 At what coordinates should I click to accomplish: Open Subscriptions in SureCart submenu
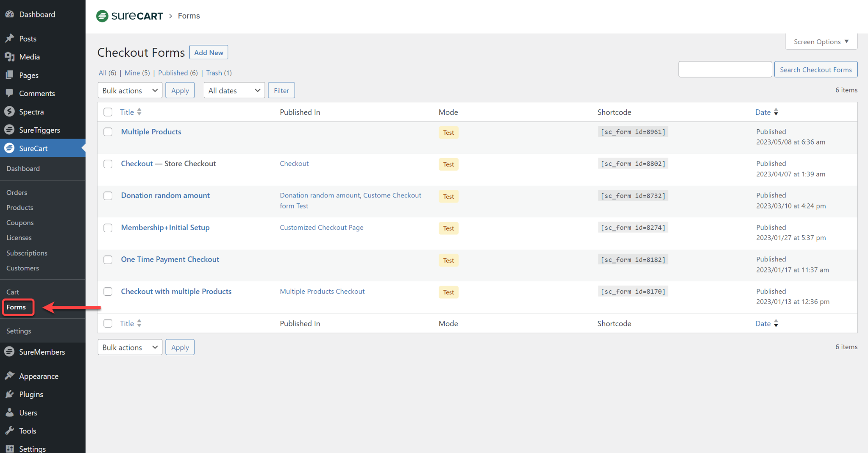click(x=27, y=253)
